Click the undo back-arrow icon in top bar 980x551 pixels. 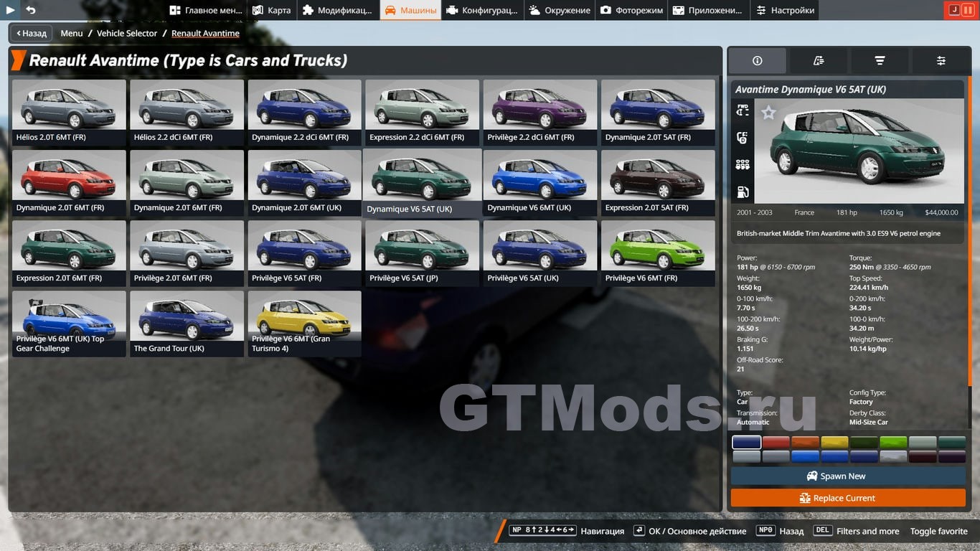(x=31, y=10)
